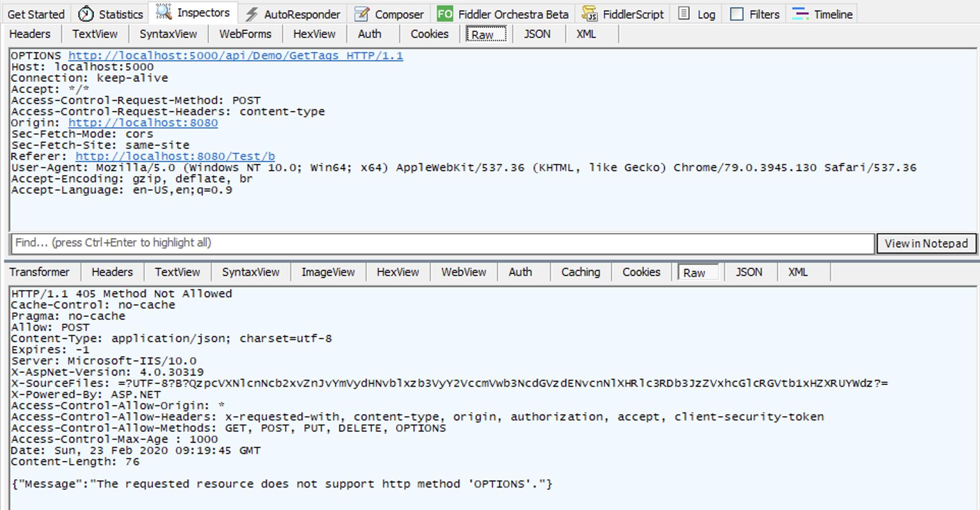
Task: Open the response Caching tab
Action: [581, 272]
